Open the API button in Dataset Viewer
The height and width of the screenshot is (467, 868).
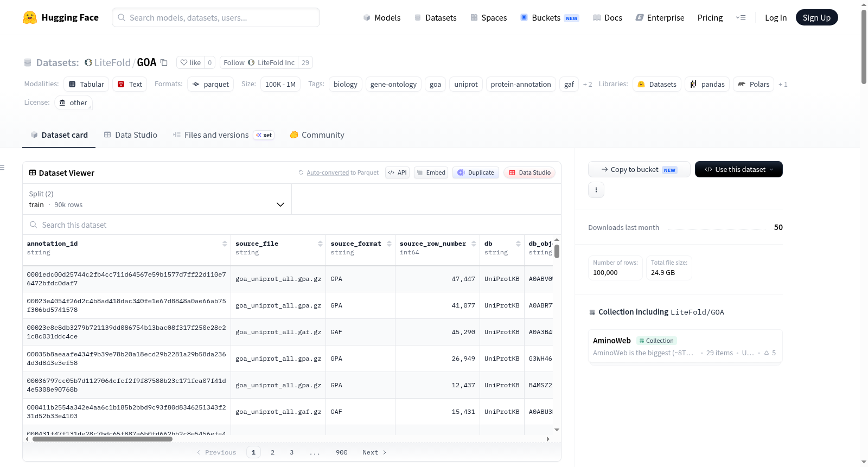[x=397, y=172]
